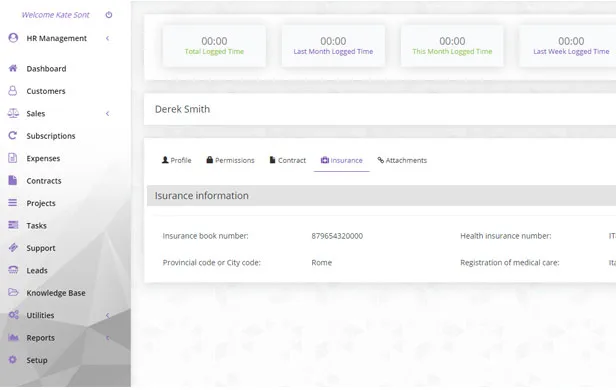Collapse the HR Management menu chevron
616x390 pixels.
(x=108, y=38)
